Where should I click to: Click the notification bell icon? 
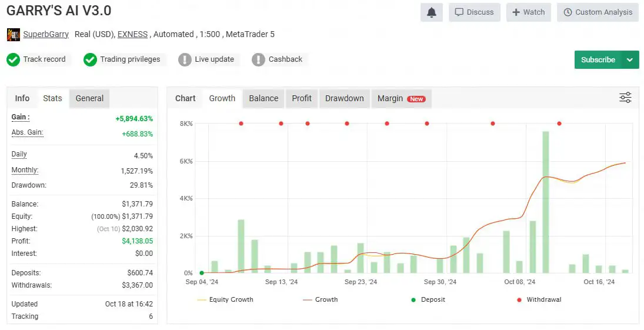tap(431, 12)
